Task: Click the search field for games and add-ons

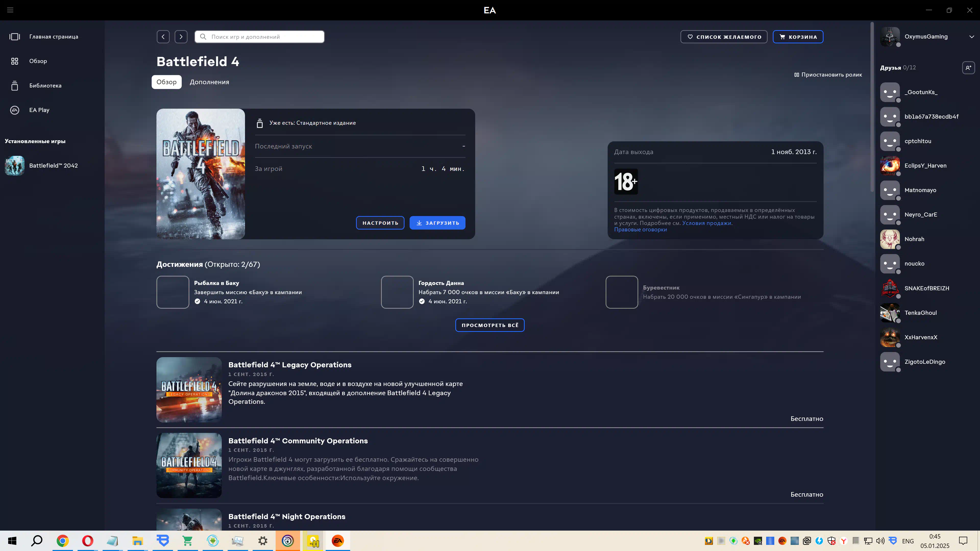Action: [260, 36]
